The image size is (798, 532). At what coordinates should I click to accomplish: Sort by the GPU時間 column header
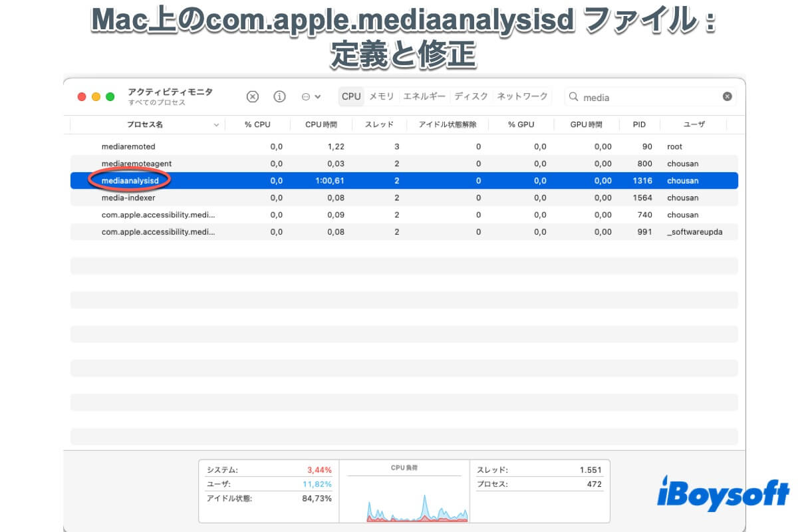pyautogui.click(x=586, y=124)
